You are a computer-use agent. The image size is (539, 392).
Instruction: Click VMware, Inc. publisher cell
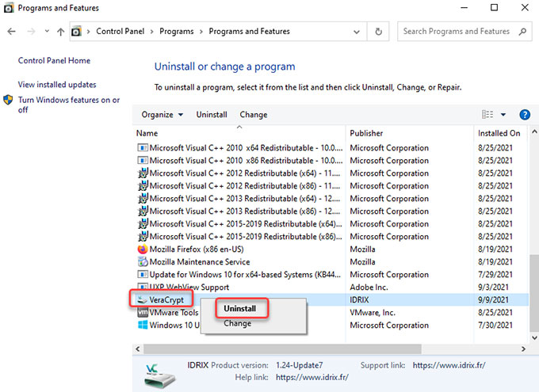373,313
